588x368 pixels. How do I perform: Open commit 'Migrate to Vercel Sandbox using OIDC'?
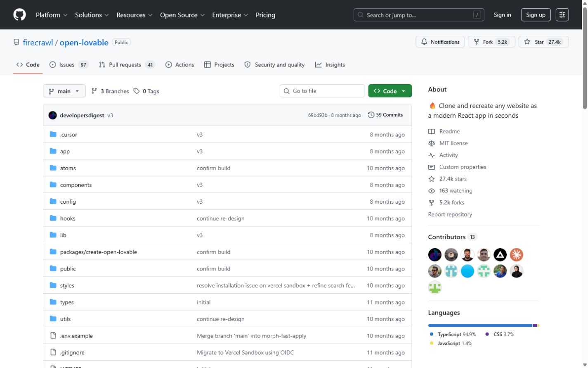[246, 352]
